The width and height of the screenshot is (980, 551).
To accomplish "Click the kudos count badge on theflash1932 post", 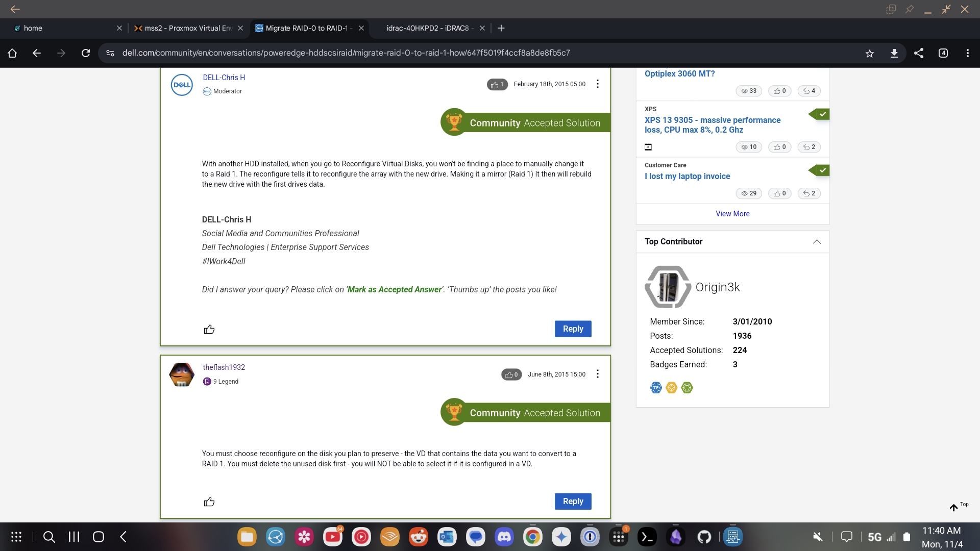I will (511, 374).
